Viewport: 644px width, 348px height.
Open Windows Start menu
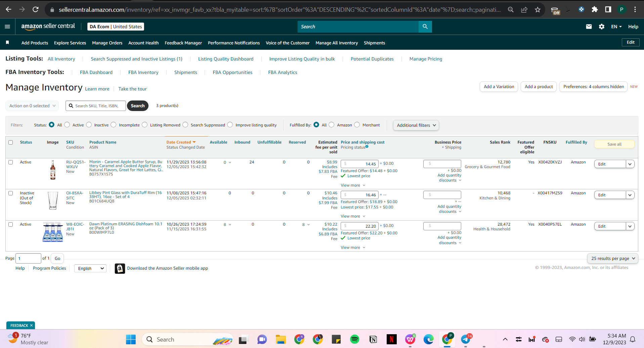tap(131, 340)
